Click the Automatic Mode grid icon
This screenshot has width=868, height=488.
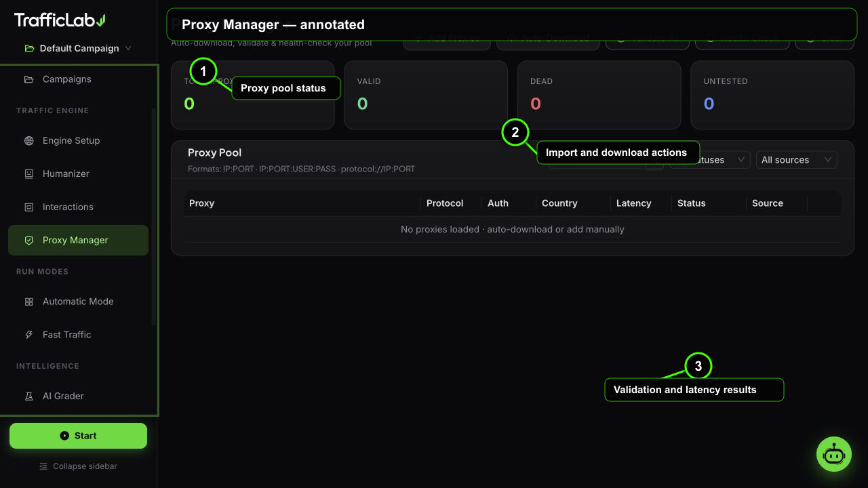pyautogui.click(x=28, y=302)
